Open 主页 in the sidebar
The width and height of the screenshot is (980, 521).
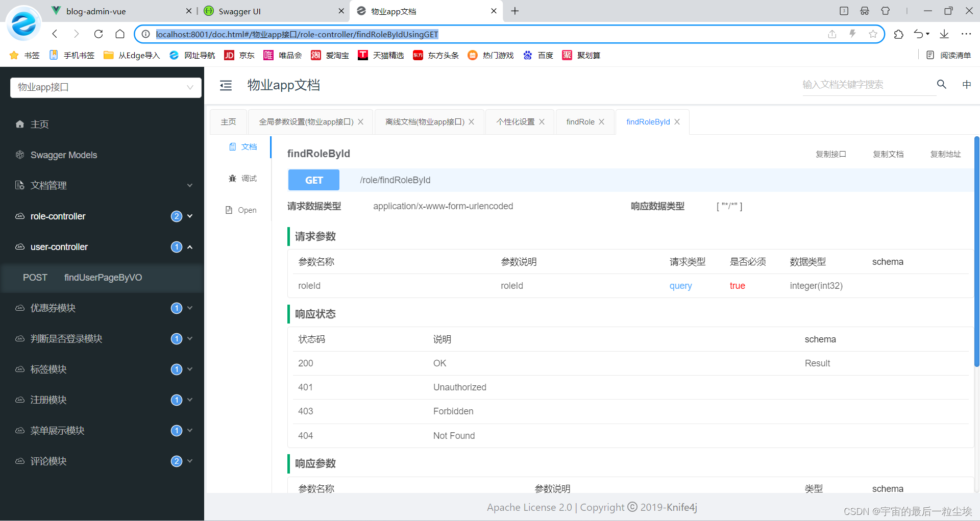(102, 124)
